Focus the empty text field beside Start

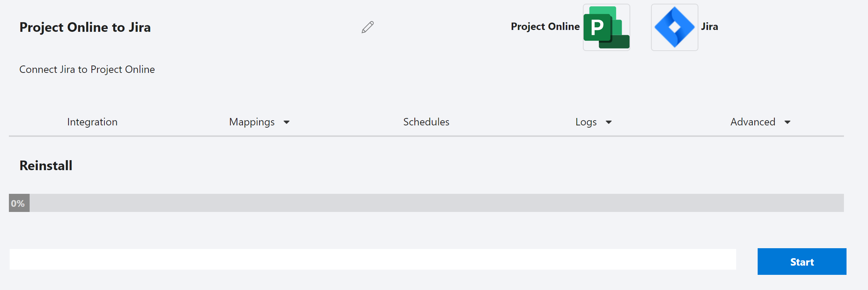point(373,259)
